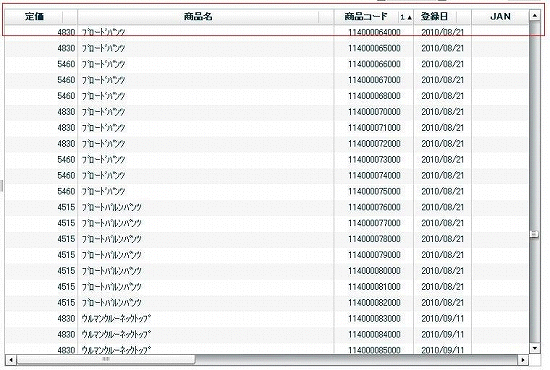Sort by the 商品名 column header

click(x=198, y=16)
